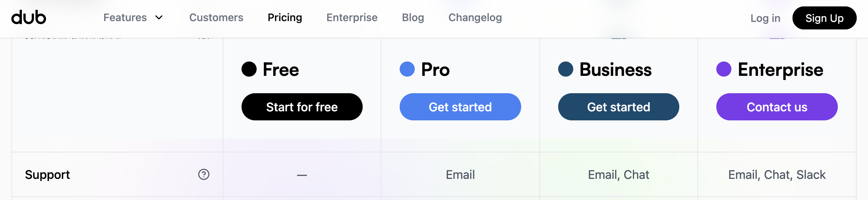Click the Support help question-mark icon
The image size is (868, 200).
tap(204, 174)
